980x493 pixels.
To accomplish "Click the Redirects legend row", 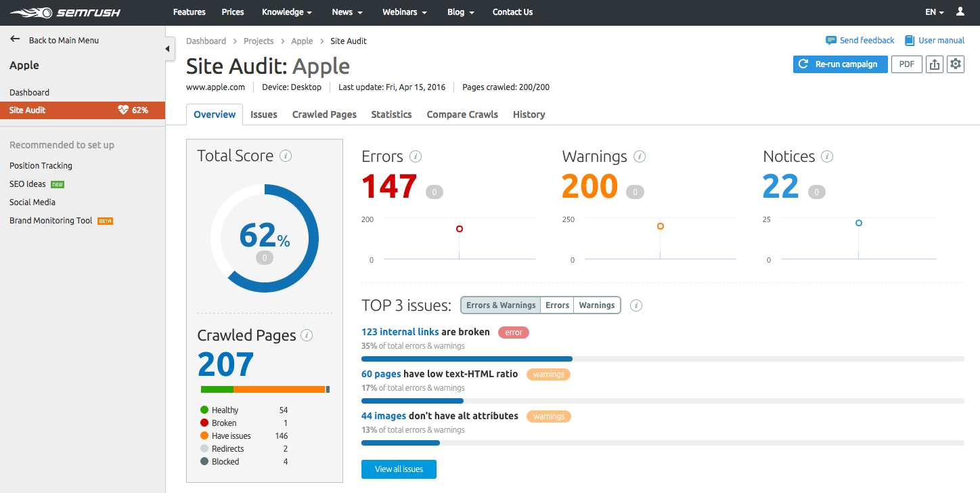I will point(244,448).
